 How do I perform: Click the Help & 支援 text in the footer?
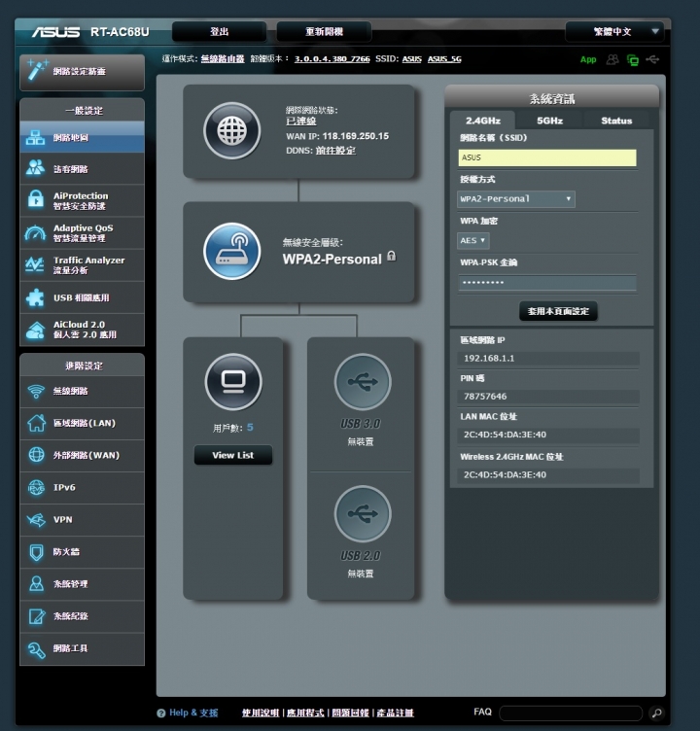click(x=193, y=713)
